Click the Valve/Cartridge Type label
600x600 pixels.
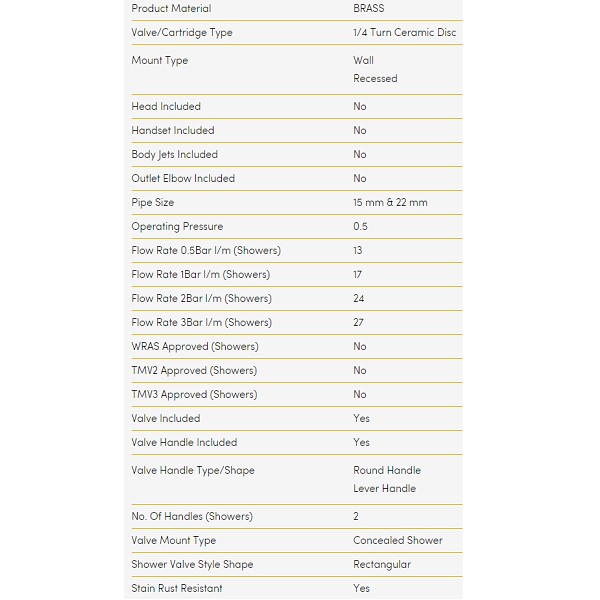tap(182, 32)
